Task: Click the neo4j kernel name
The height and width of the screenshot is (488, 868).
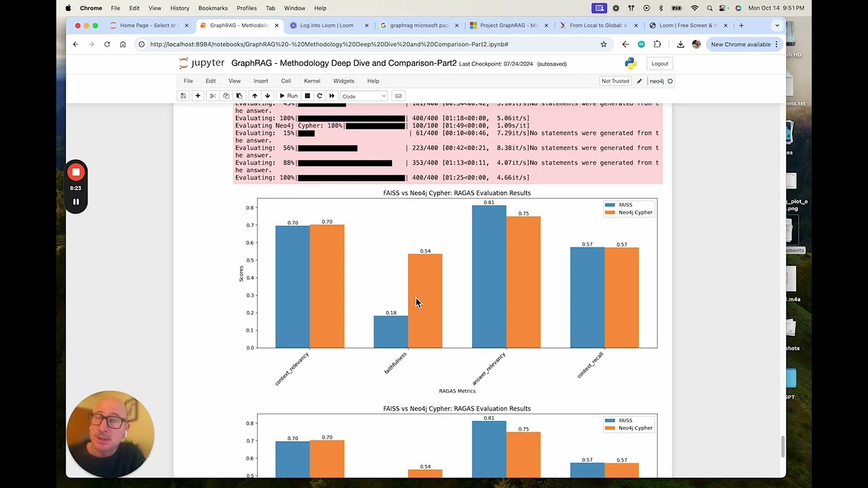Action: (656, 81)
